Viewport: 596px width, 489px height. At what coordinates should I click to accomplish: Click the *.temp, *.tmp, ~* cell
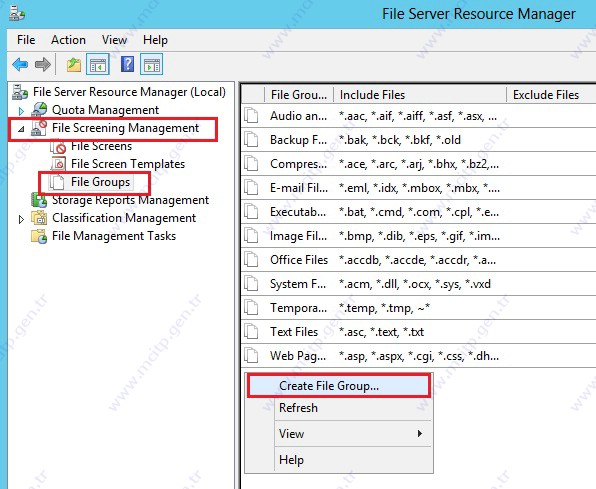(384, 308)
